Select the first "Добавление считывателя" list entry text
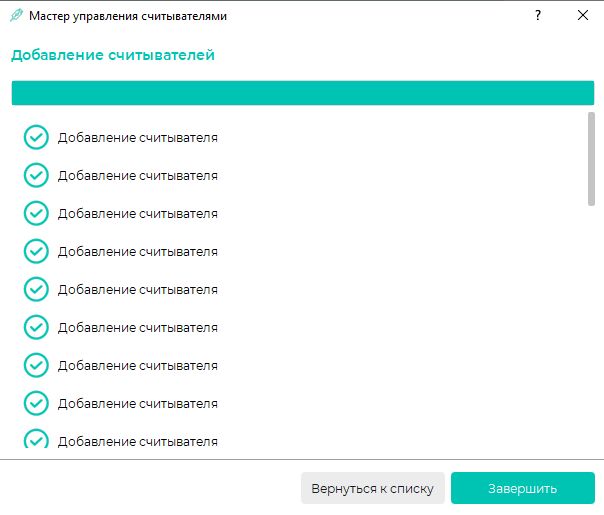Image resolution: width=604 pixels, height=515 pixels. (138, 138)
